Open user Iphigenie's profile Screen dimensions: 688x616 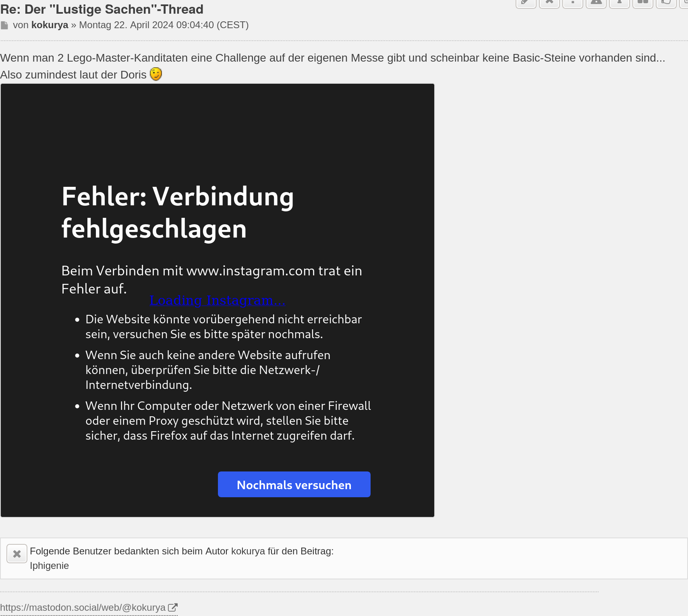[x=49, y=566]
